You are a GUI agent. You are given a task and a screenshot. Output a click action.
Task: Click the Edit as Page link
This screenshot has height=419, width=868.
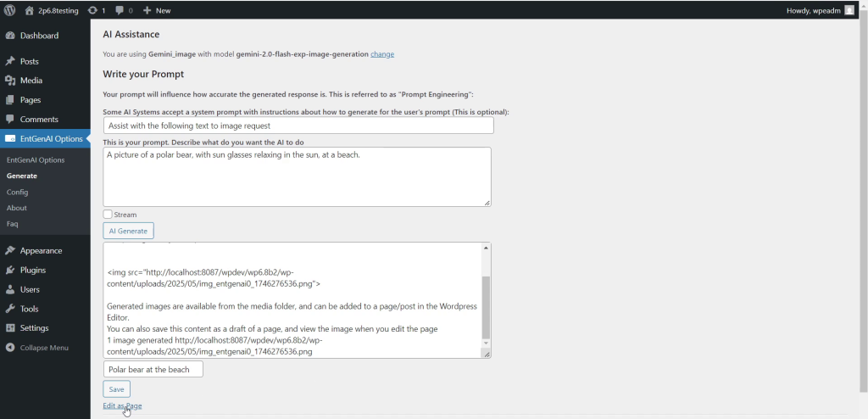(x=122, y=405)
